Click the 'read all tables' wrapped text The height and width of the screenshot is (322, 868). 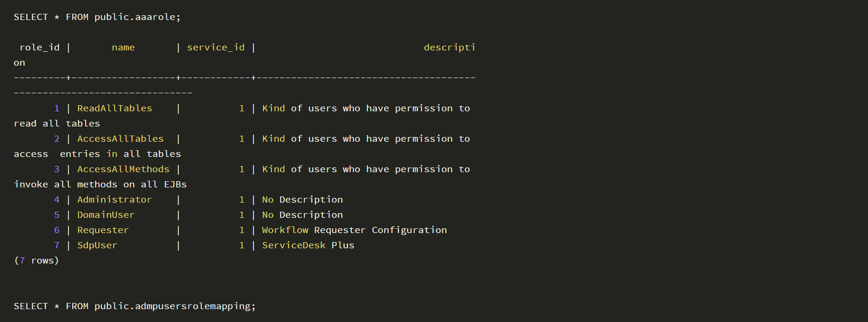57,124
